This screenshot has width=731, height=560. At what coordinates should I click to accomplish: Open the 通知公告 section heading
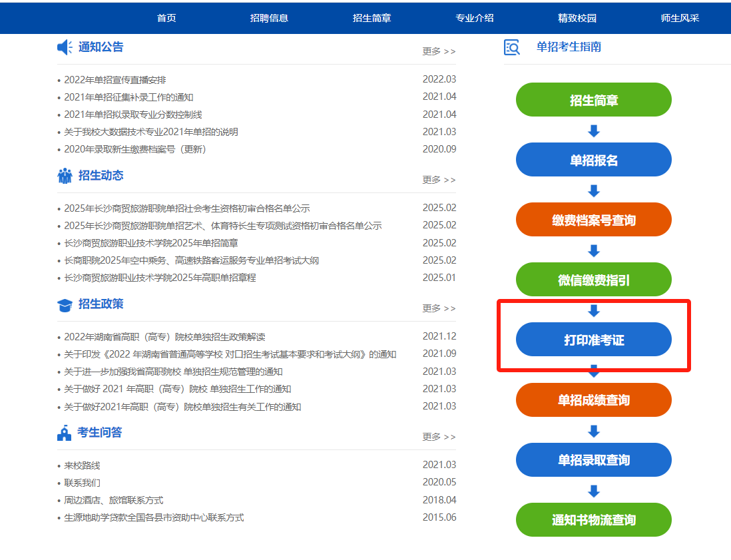tap(101, 47)
